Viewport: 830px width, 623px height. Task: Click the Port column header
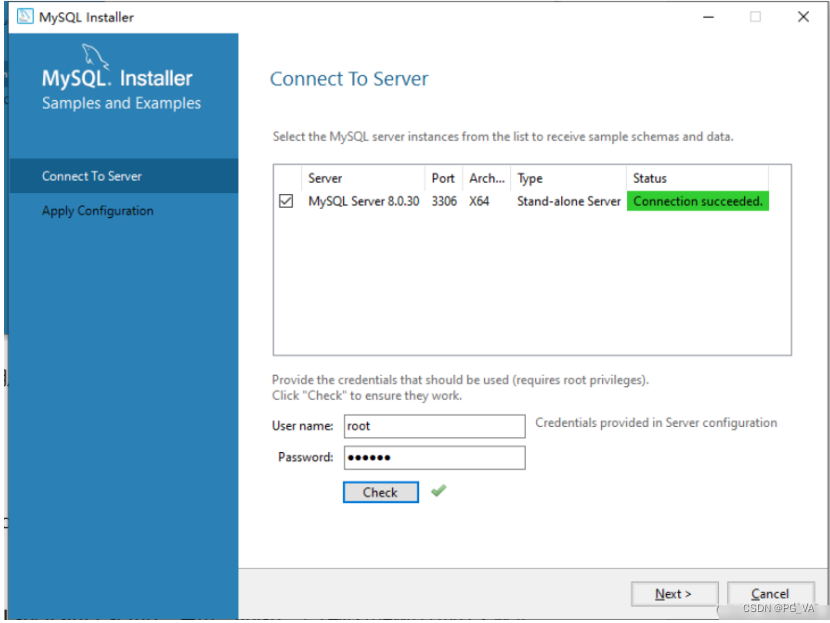(x=444, y=178)
